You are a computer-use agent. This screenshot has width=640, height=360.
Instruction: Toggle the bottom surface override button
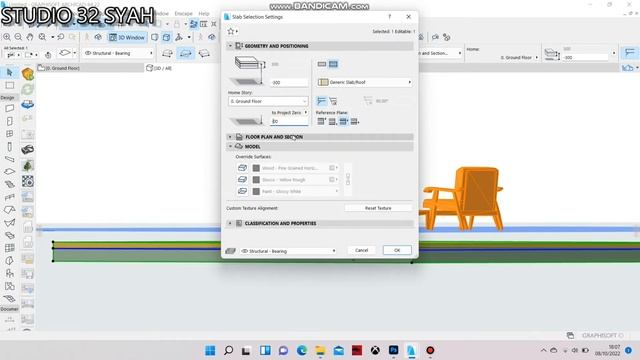pos(242,191)
